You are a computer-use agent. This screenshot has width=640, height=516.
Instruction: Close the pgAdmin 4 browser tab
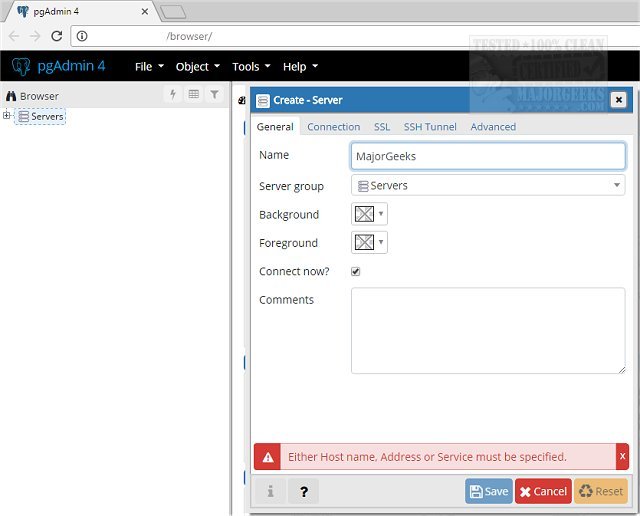coord(144,12)
